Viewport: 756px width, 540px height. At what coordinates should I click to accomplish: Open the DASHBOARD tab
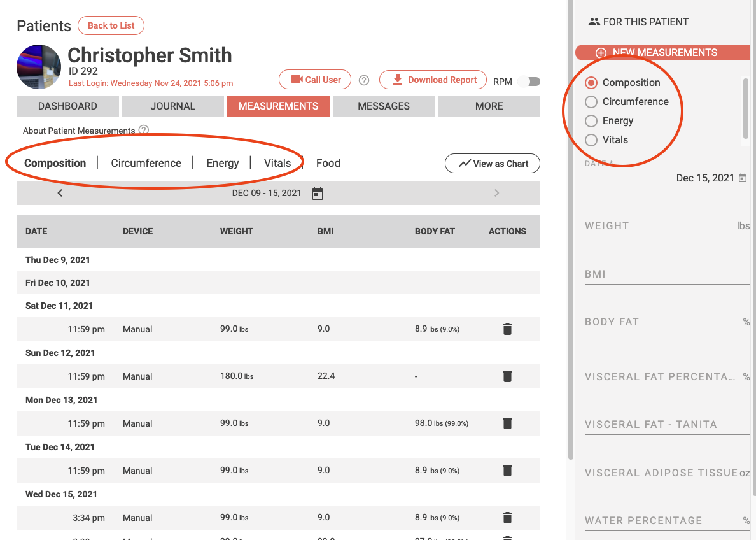[x=67, y=106]
